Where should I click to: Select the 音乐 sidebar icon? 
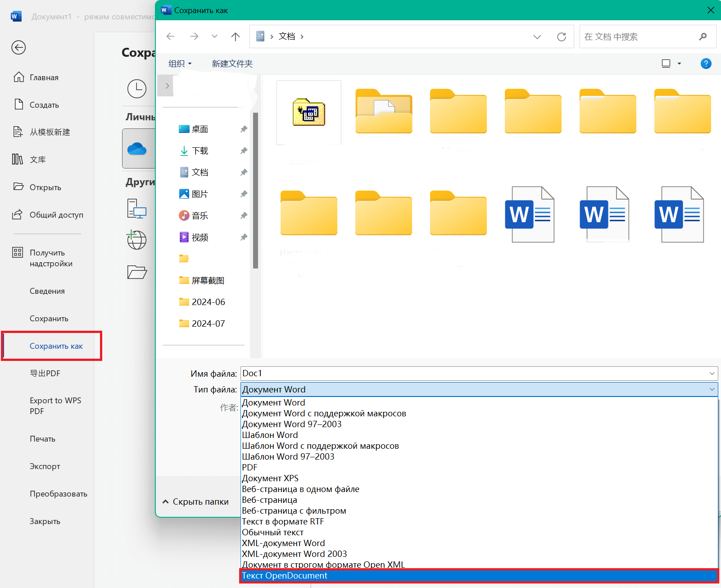[x=185, y=215]
